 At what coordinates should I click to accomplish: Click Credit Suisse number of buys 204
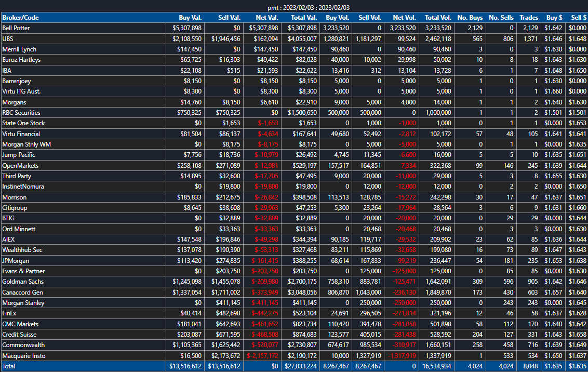pos(477,335)
